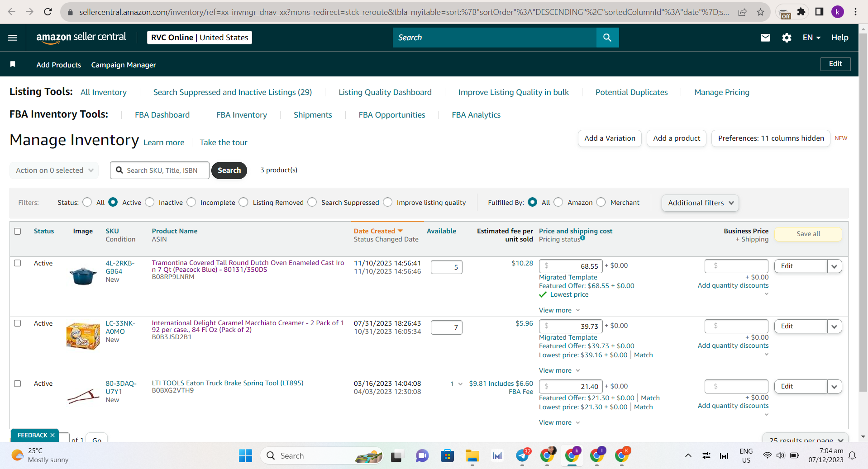
Task: Open Microsoft Store from taskbar
Action: pyautogui.click(x=447, y=455)
